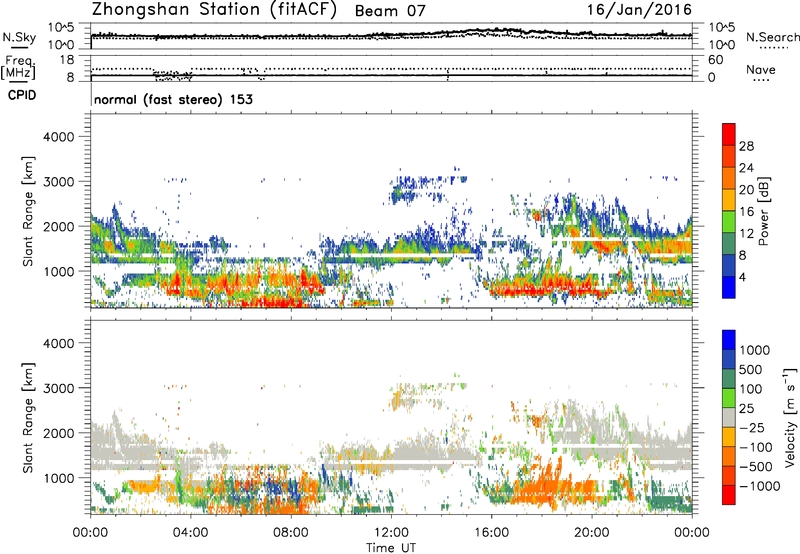Click the Velocity [m s-1] colorbar title
Screen dimensions: 800x554
790,417
